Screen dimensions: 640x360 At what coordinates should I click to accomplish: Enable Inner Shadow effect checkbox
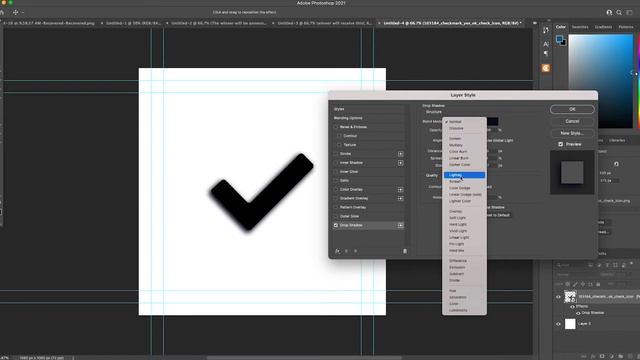[x=336, y=163]
